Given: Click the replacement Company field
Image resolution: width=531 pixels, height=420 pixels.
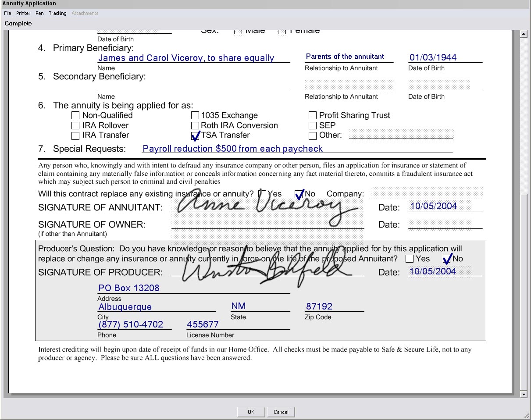Looking at the screenshot, I should [x=427, y=192].
